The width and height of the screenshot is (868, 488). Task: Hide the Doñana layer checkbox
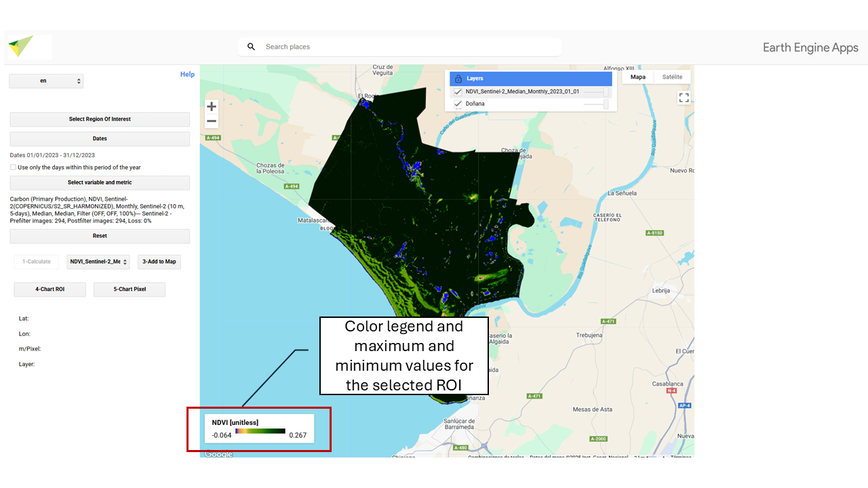458,104
